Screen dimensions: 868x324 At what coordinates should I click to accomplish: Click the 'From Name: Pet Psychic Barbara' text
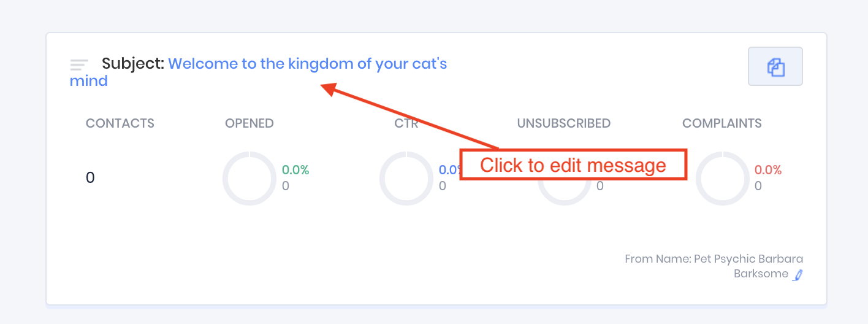click(x=714, y=259)
